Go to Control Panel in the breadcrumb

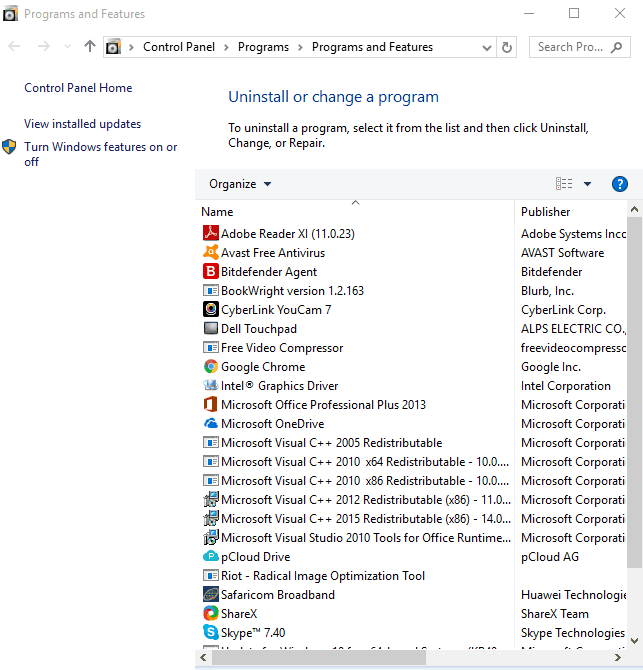[x=177, y=47]
